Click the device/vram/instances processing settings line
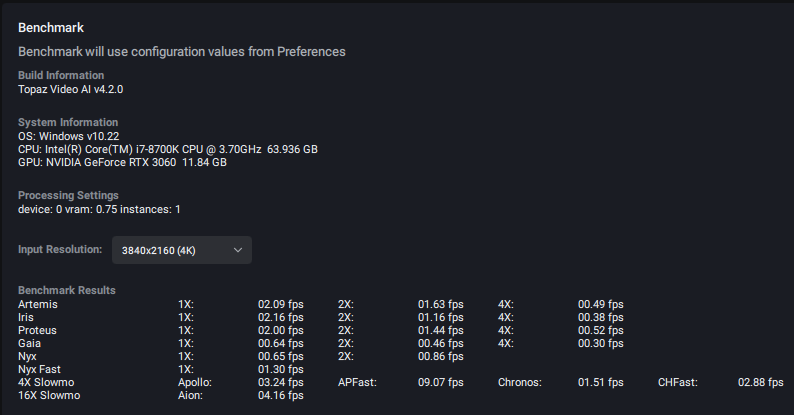Screen dimensions: 794x415 (99, 209)
